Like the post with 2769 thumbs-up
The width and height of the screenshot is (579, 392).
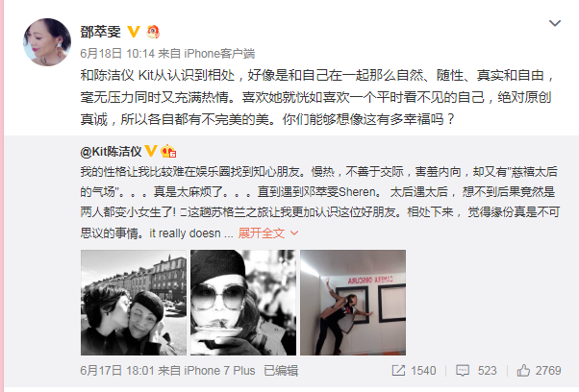pyautogui.click(x=540, y=371)
